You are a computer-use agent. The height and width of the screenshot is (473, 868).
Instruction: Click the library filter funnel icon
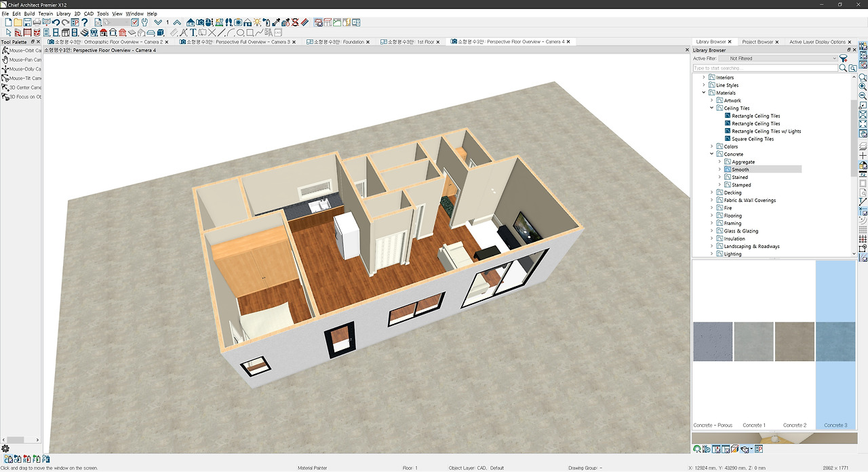844,58
